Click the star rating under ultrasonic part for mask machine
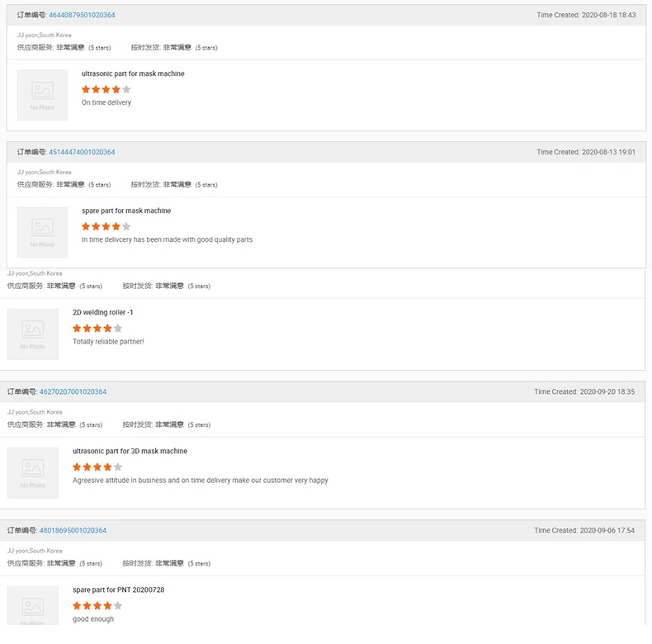The width and height of the screenshot is (652, 644). (x=106, y=89)
